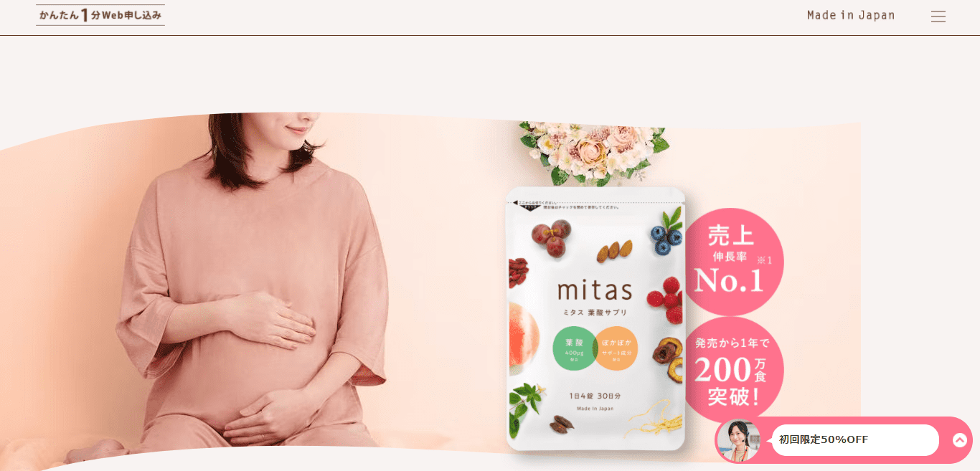Open the hamburger menu in the header
Image resolution: width=980 pixels, height=471 pixels.
(x=938, y=16)
